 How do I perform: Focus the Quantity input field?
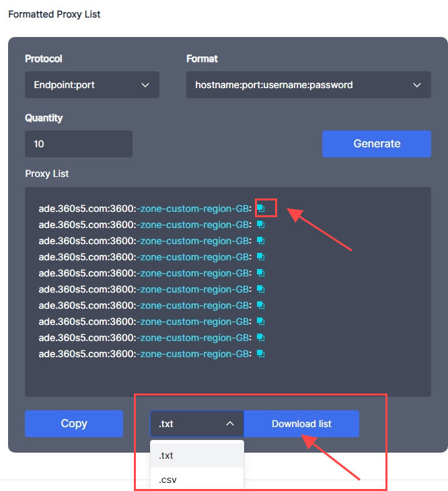coord(79,144)
